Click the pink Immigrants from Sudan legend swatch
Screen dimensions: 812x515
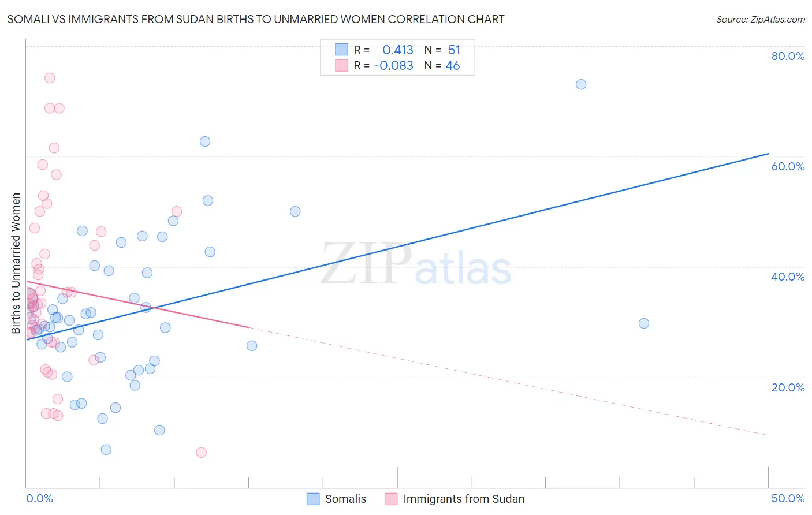coord(392,499)
